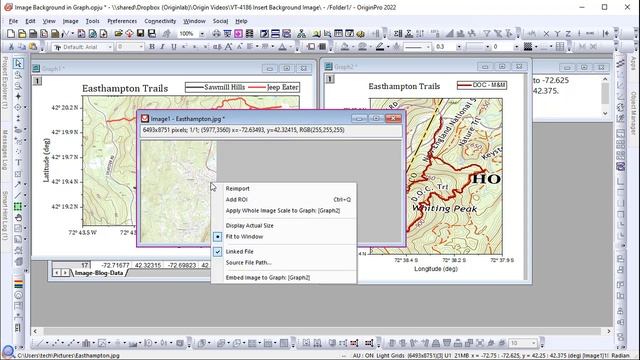Image resolution: width=640 pixels, height=360 pixels.
Task: Choose Apply Whole Image Scale to Graph: [Graph2]
Action: coord(283,211)
